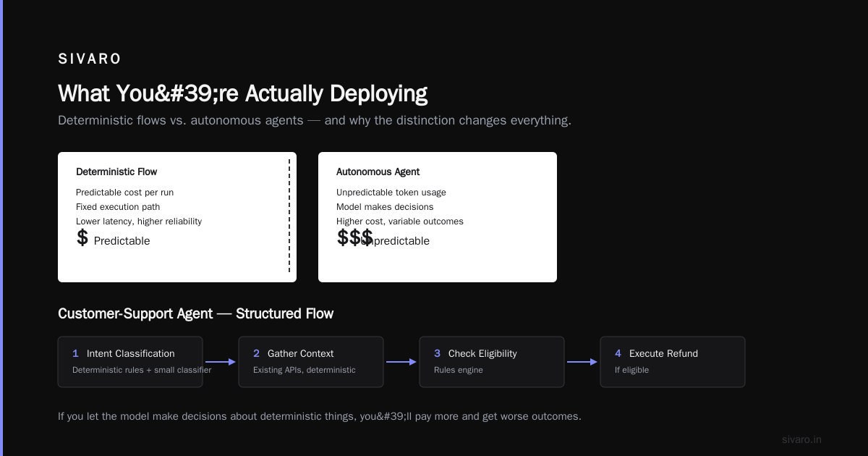Click the Autonomous Agent card title
This screenshot has height=456, width=868.
pyautogui.click(x=378, y=172)
